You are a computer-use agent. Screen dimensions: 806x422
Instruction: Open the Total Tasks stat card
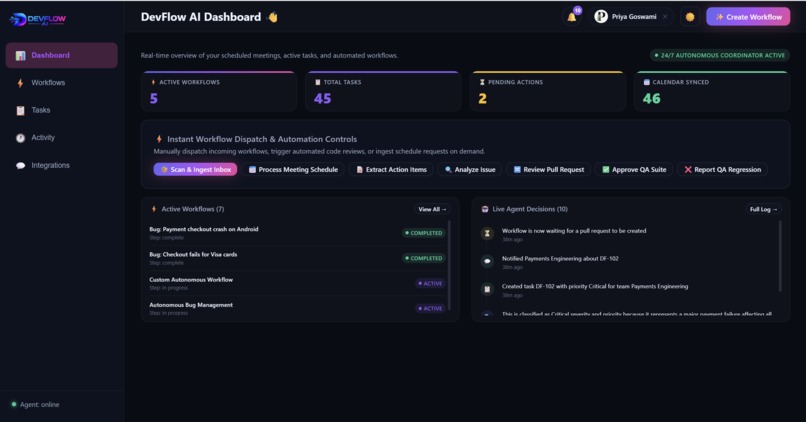click(x=383, y=91)
